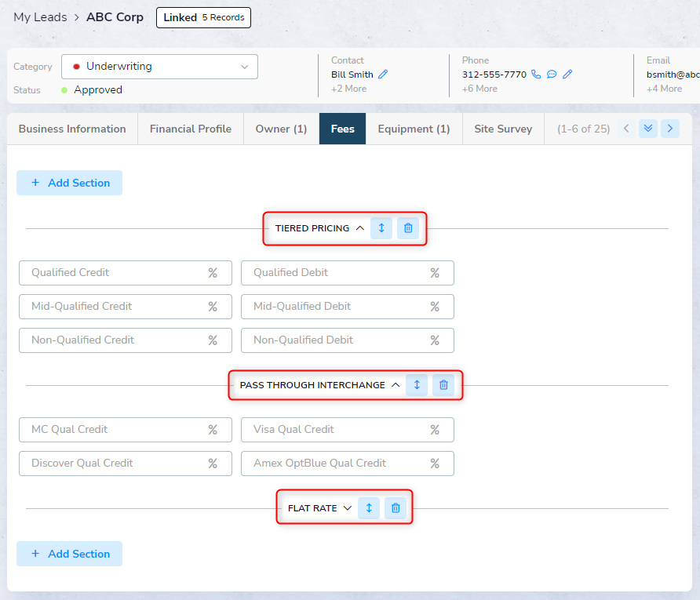Focus the MC Qual Credit field

click(x=126, y=430)
